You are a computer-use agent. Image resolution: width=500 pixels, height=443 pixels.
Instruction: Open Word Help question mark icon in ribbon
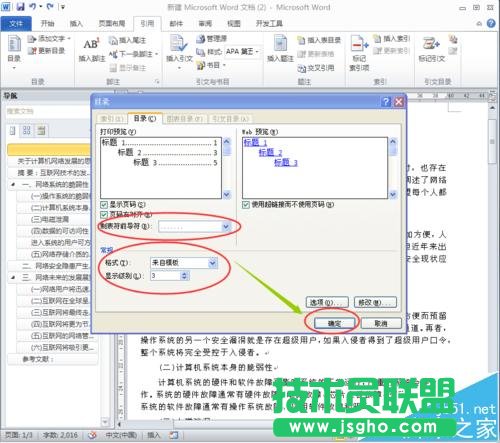[491, 23]
